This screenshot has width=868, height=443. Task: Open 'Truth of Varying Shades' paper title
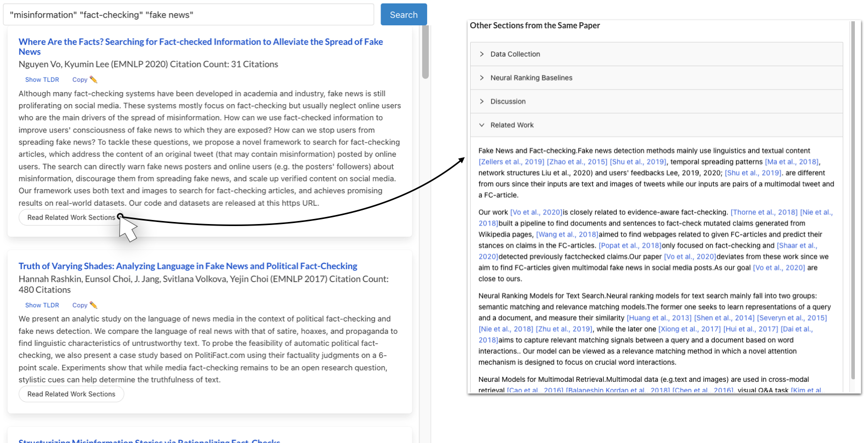[x=188, y=266]
